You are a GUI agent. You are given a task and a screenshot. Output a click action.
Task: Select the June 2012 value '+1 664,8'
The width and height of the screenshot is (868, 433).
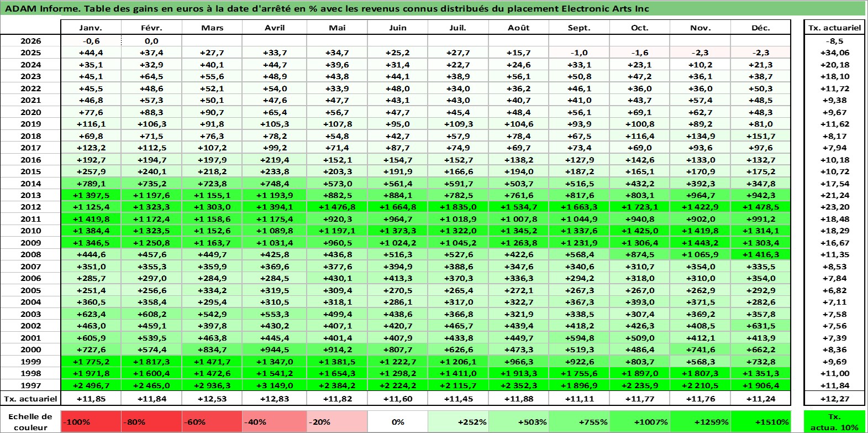coord(398,207)
